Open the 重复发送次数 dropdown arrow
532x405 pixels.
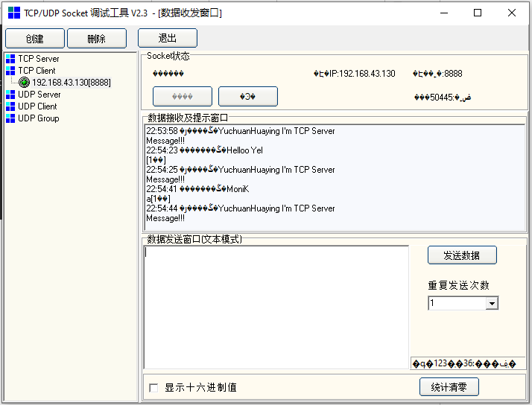coord(492,303)
